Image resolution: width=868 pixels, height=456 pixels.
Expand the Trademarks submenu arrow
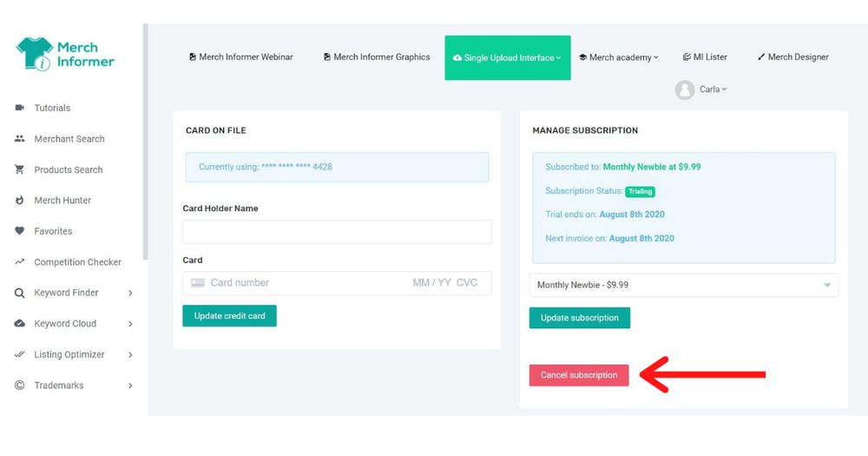[x=130, y=386]
